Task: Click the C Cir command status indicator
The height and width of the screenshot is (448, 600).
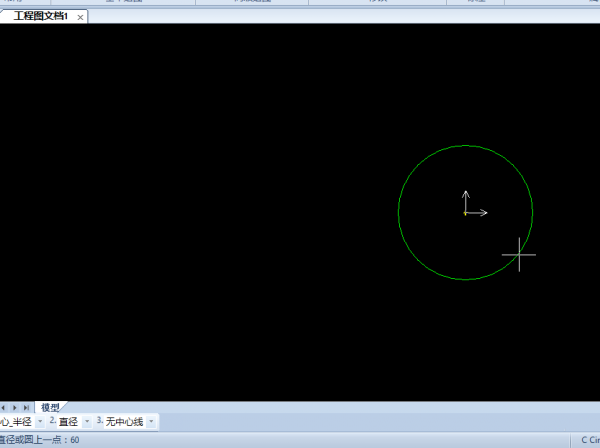Action: 589,440
